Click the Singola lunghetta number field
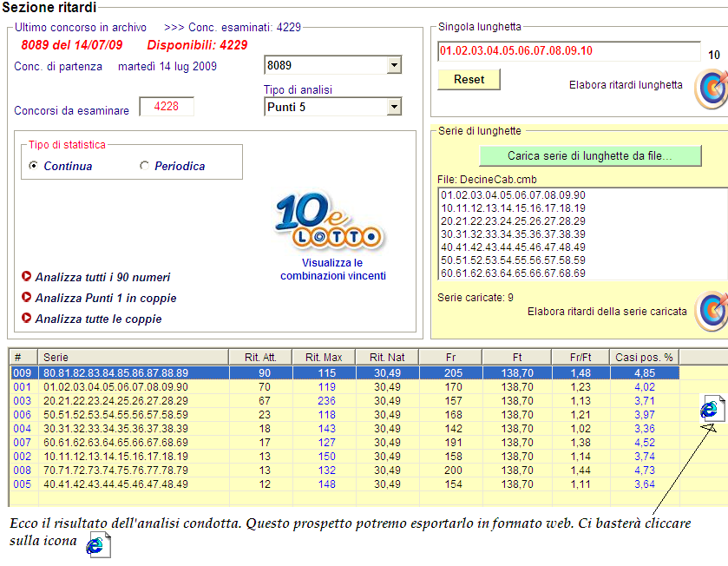The width and height of the screenshot is (728, 566). (568, 51)
